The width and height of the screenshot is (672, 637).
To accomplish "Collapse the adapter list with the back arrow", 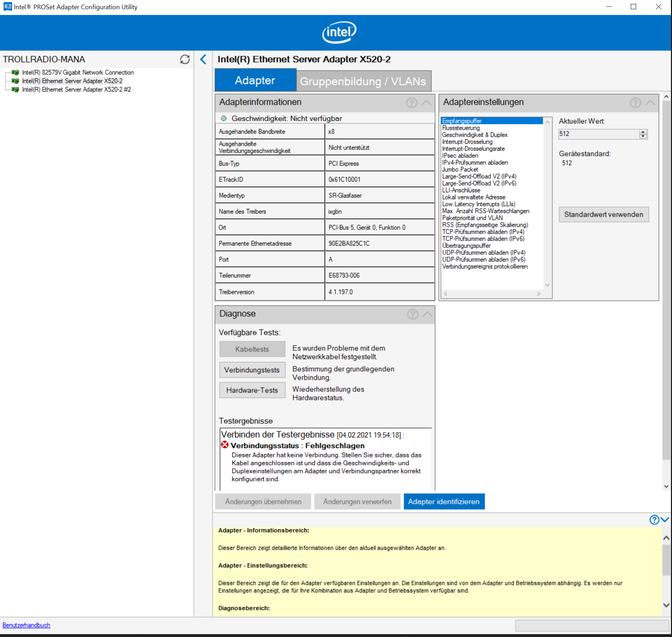I will tap(203, 59).
